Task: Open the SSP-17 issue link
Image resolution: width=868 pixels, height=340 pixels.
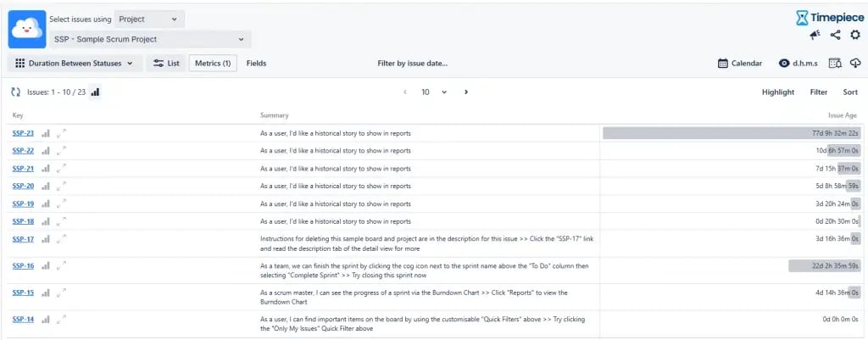Action: click(23, 239)
